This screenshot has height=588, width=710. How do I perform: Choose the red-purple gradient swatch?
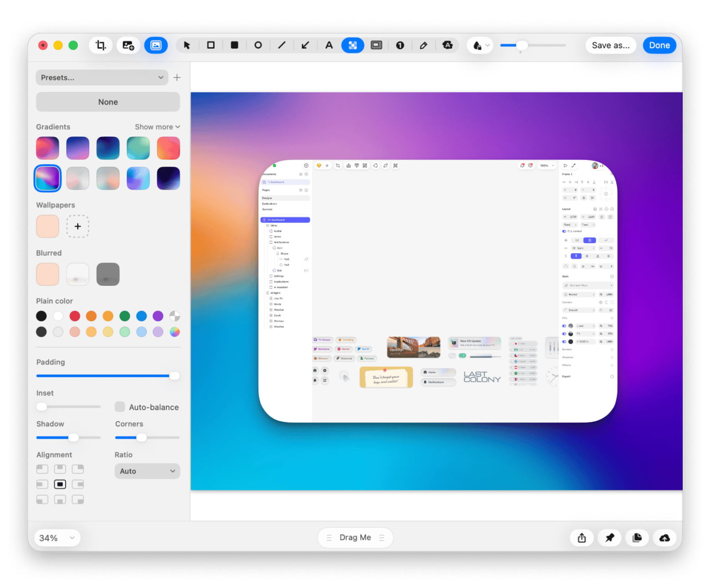48,148
